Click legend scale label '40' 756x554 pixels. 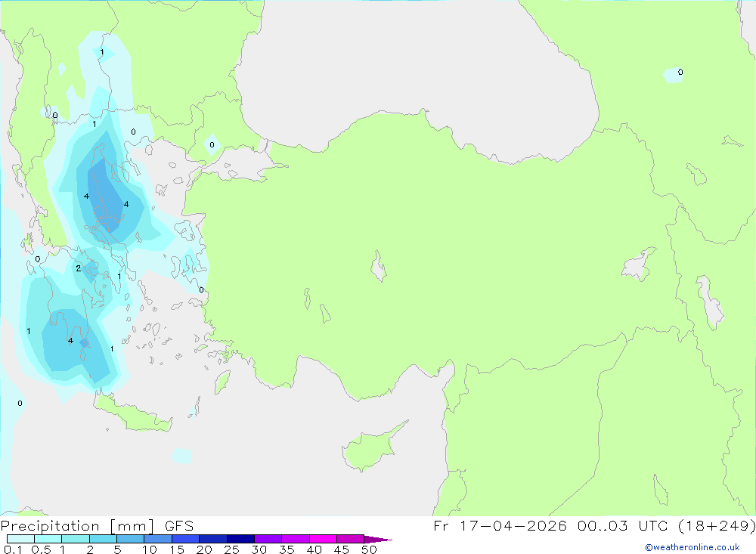click(x=314, y=549)
